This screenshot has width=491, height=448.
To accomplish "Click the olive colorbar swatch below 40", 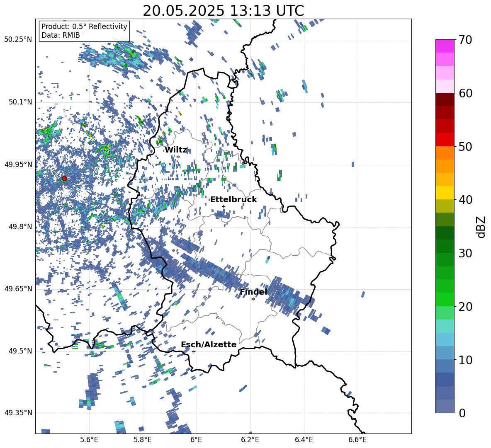I will click(445, 206).
